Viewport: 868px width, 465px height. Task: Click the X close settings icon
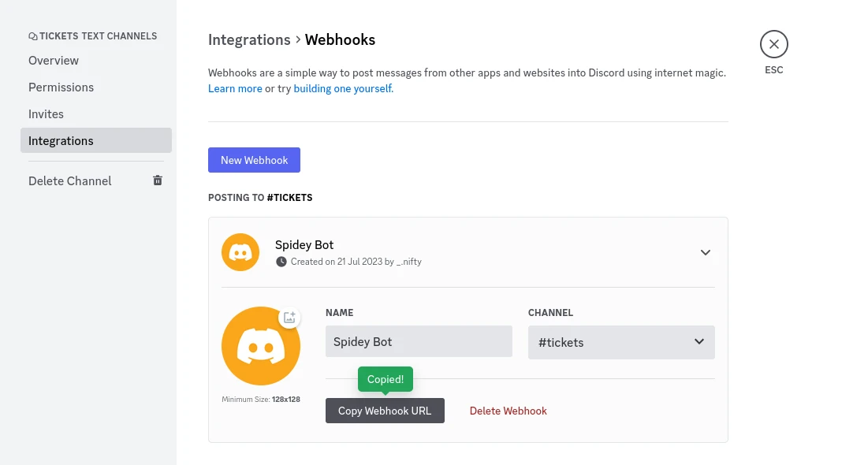point(774,44)
